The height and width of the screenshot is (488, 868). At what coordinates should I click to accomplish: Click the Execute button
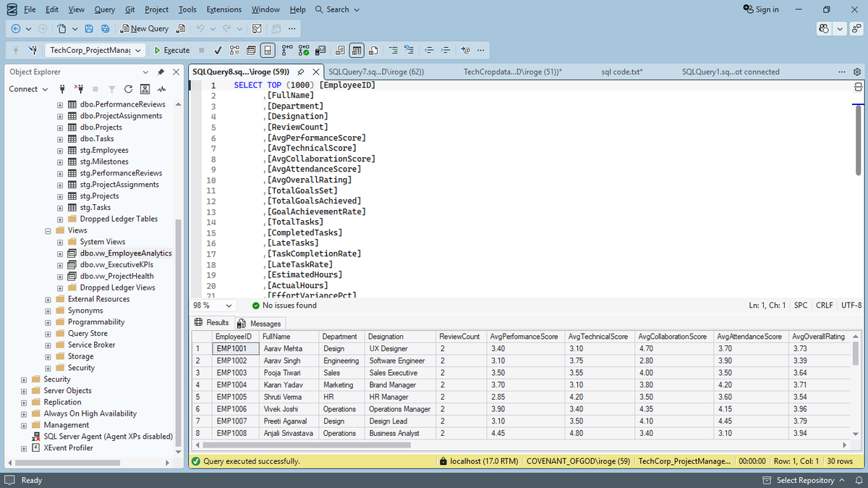pyautogui.click(x=171, y=51)
